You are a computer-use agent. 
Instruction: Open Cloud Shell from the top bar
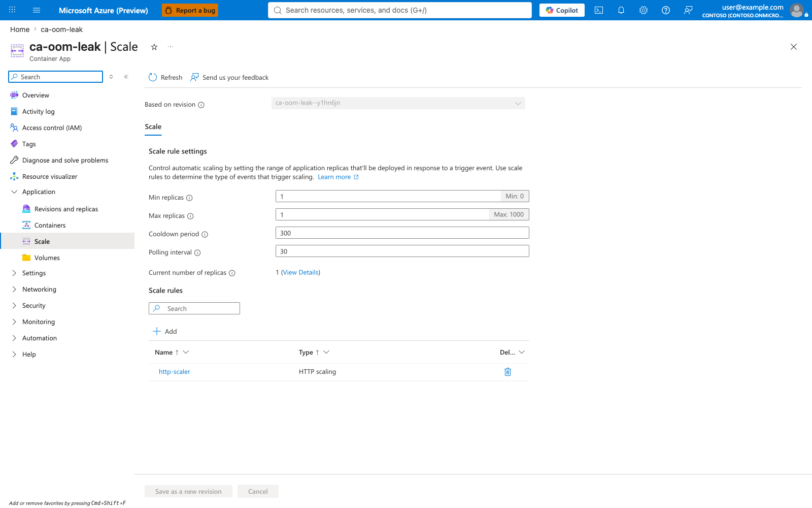[x=599, y=10]
